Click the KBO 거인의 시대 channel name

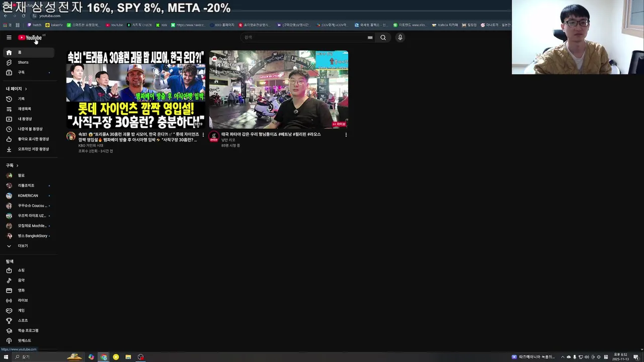tap(91, 145)
